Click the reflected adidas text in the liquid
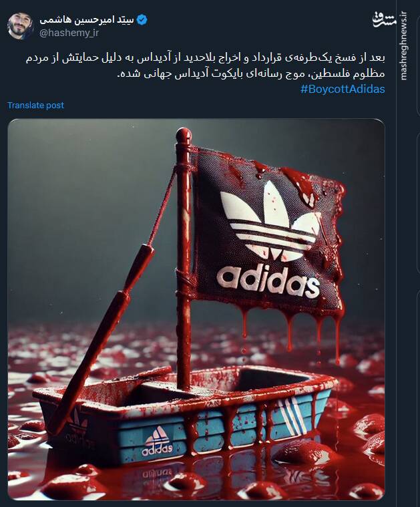 click(157, 472)
